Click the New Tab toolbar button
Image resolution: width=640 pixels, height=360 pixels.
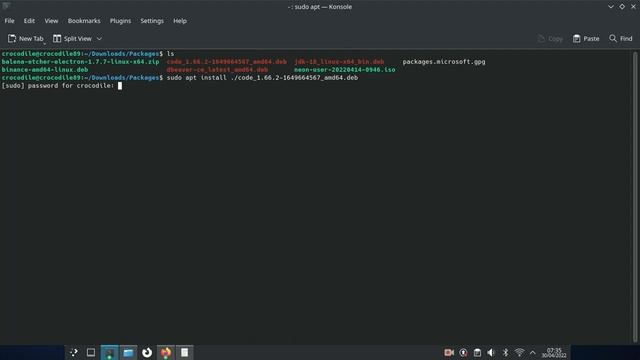(26, 38)
